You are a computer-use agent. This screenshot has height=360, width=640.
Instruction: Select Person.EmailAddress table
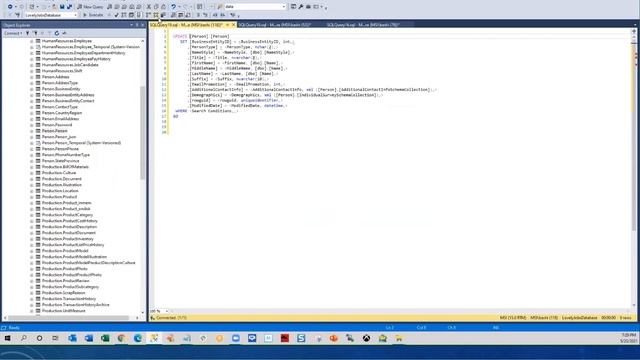tap(60, 118)
